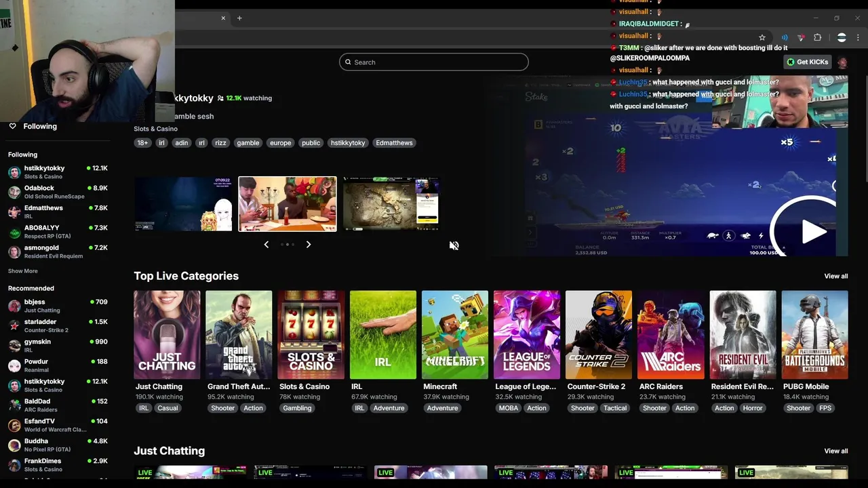Open the ARC Raiders category card
The height and width of the screenshot is (488, 868).
coord(671,335)
